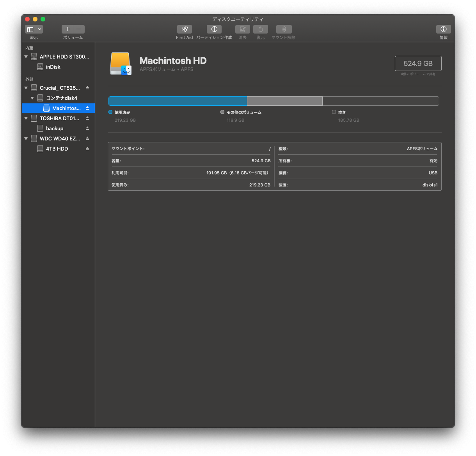Click the restore toolbar icon
This screenshot has height=456, width=476.
point(261,29)
